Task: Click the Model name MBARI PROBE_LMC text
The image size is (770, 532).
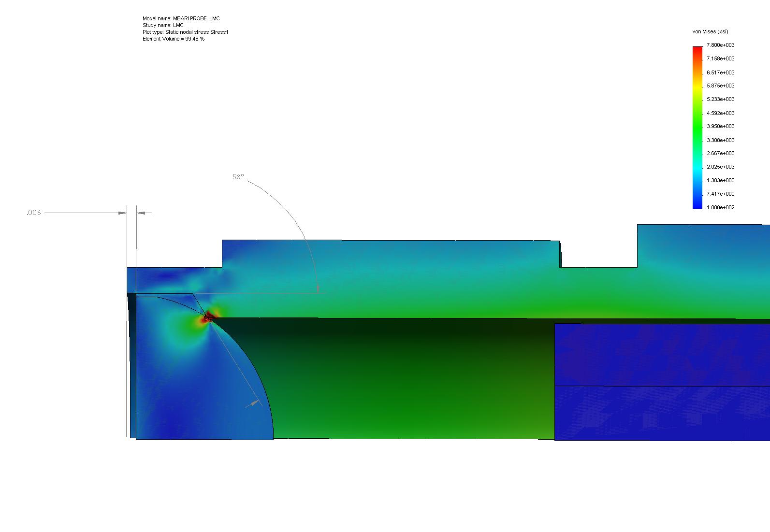Action: click(x=181, y=18)
